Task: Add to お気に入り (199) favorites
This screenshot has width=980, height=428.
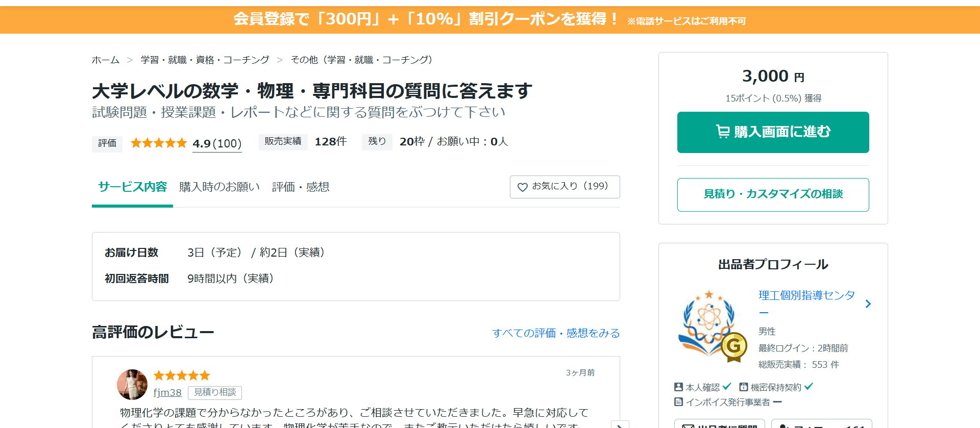Action: [565, 187]
